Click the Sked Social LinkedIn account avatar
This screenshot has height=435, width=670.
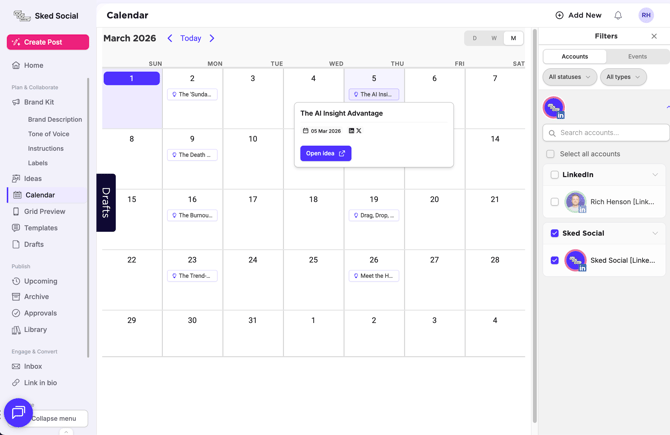coord(576,260)
